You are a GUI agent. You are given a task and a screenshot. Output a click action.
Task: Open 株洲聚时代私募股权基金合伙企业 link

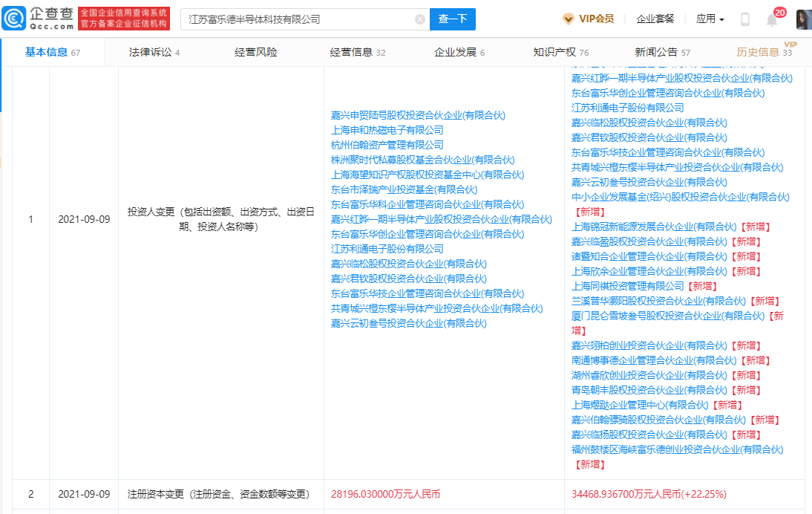point(422,160)
